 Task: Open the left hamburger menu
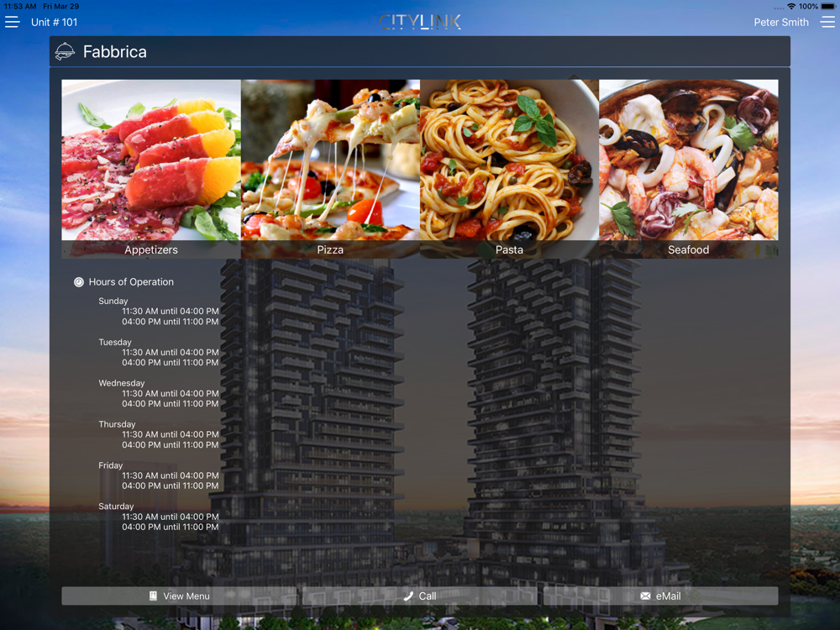(13, 22)
